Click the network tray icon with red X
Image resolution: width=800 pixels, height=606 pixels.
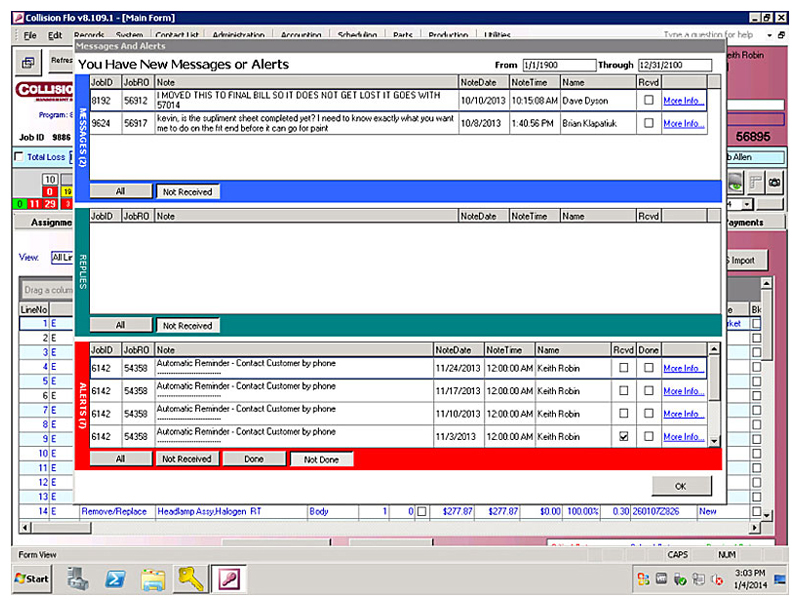717,579
